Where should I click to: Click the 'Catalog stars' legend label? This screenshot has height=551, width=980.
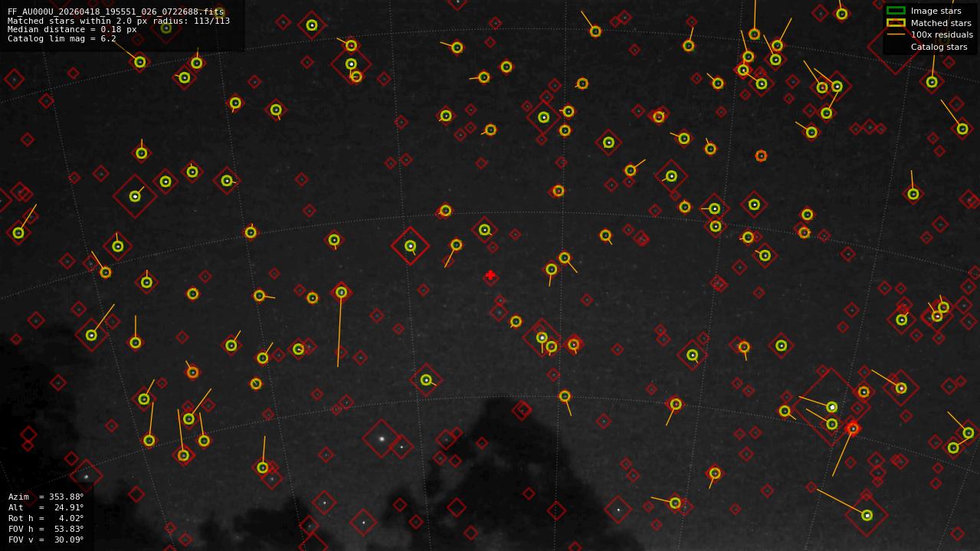tap(939, 47)
